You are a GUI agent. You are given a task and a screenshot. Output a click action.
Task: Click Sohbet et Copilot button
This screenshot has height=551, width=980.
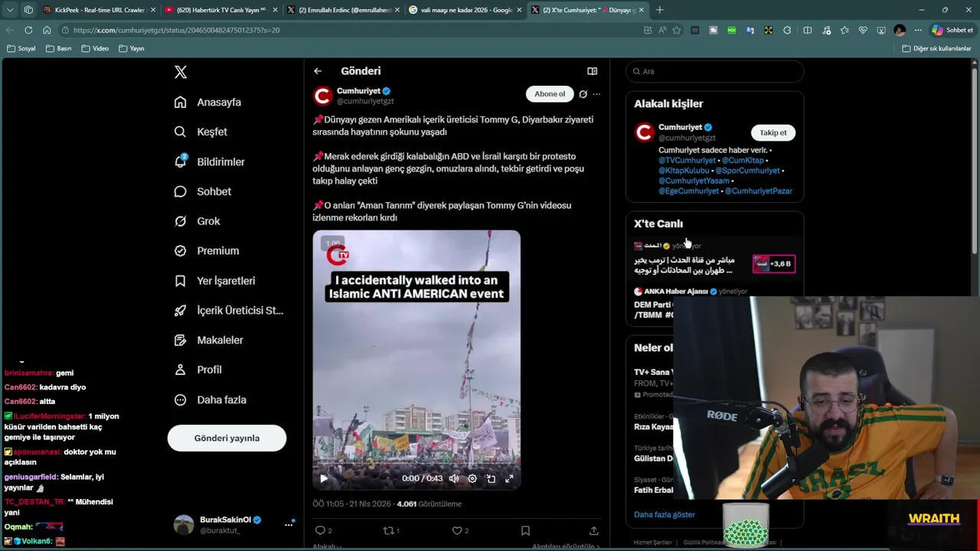coord(952,30)
